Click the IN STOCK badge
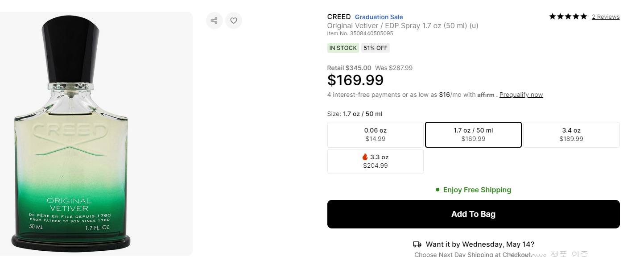This screenshot has width=644, height=257. click(x=343, y=48)
